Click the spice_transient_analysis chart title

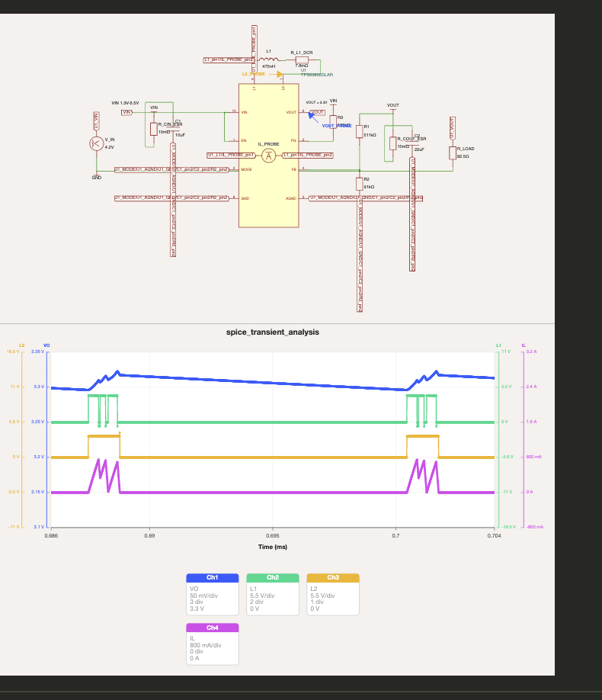tap(273, 332)
